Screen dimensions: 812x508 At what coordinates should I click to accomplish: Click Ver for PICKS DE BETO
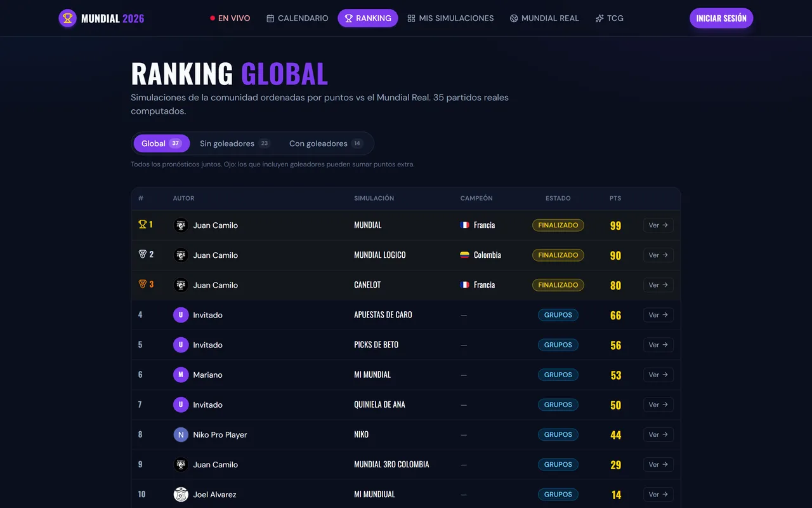658,345
